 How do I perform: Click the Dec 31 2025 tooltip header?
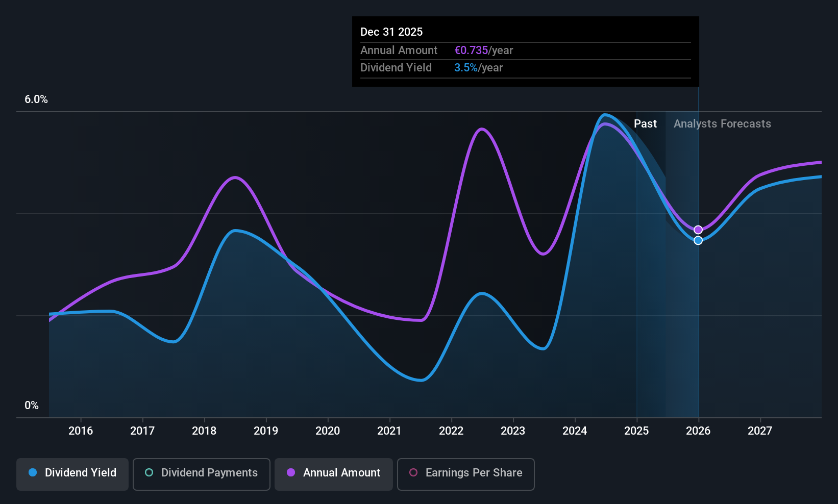coord(391,32)
